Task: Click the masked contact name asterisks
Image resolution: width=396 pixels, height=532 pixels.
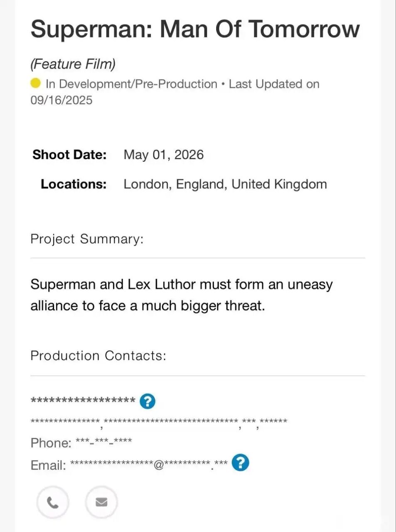Action: 83,401
